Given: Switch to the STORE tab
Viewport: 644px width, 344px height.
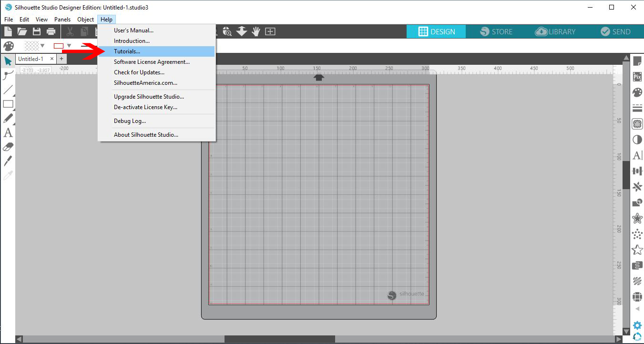Looking at the screenshot, I should pyautogui.click(x=496, y=31).
